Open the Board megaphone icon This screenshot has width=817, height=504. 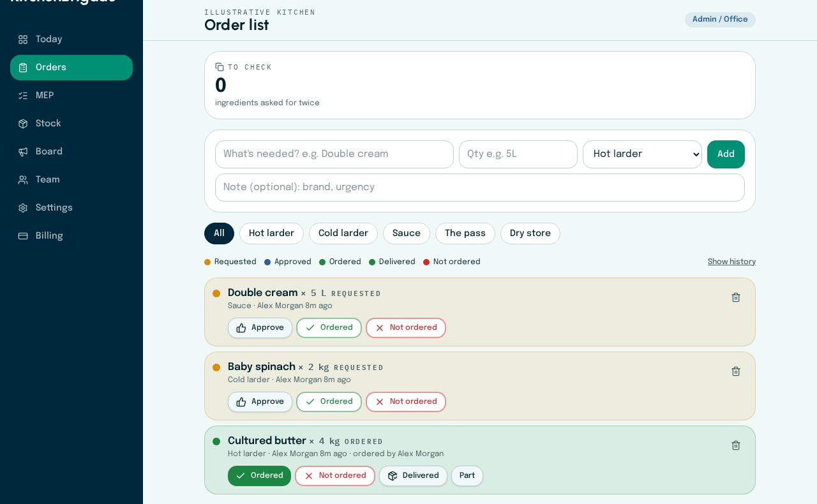point(23,152)
